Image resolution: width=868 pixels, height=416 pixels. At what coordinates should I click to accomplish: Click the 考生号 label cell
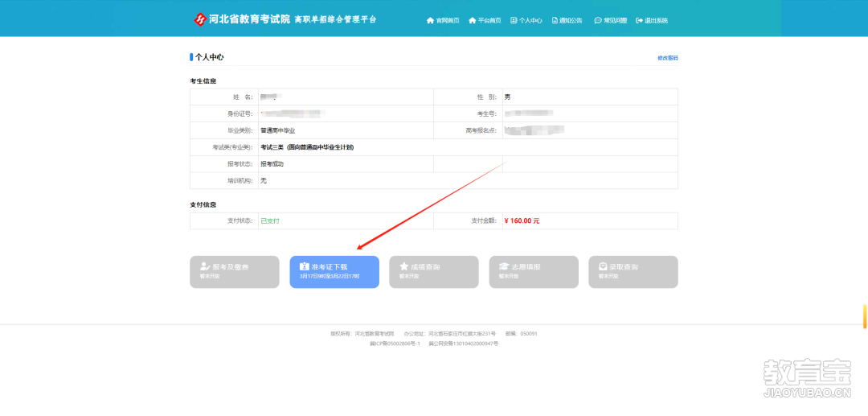469,113
